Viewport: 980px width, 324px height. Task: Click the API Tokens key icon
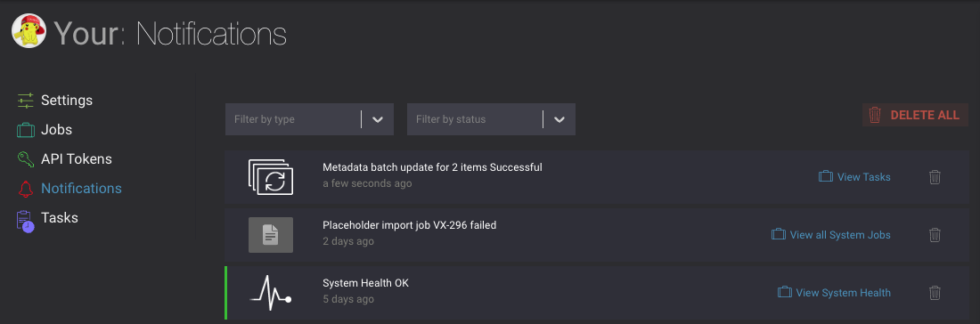tap(26, 159)
